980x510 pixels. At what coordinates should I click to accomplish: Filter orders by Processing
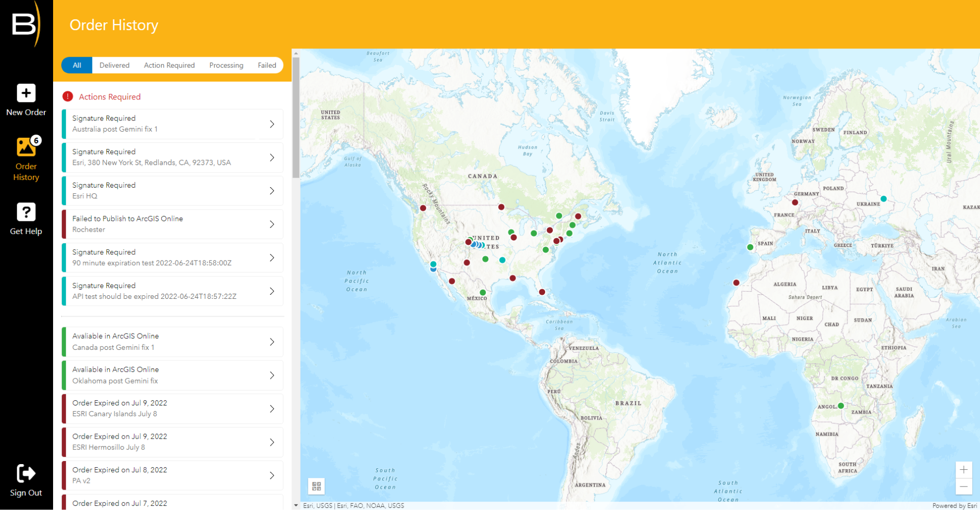coord(226,65)
